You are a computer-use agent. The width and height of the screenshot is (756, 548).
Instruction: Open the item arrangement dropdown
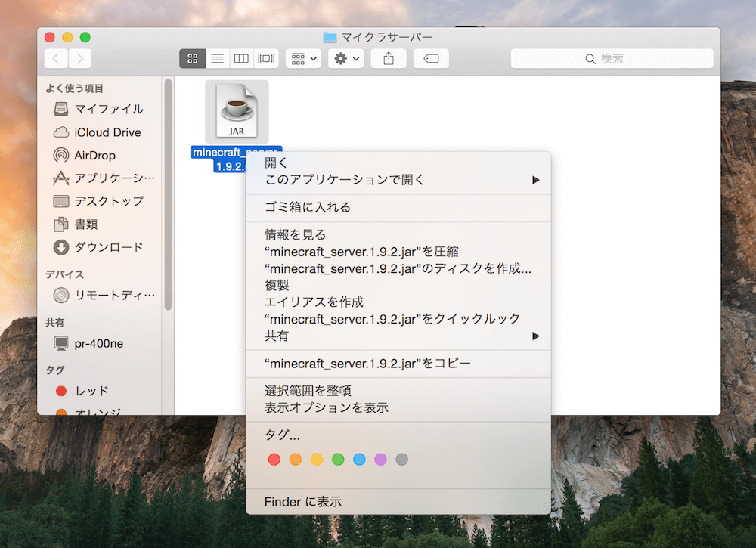coord(302,58)
